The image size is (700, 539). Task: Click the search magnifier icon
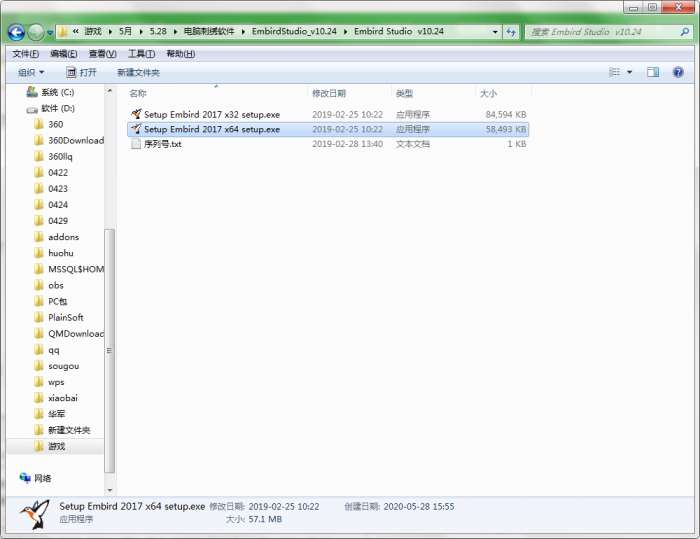(x=684, y=32)
